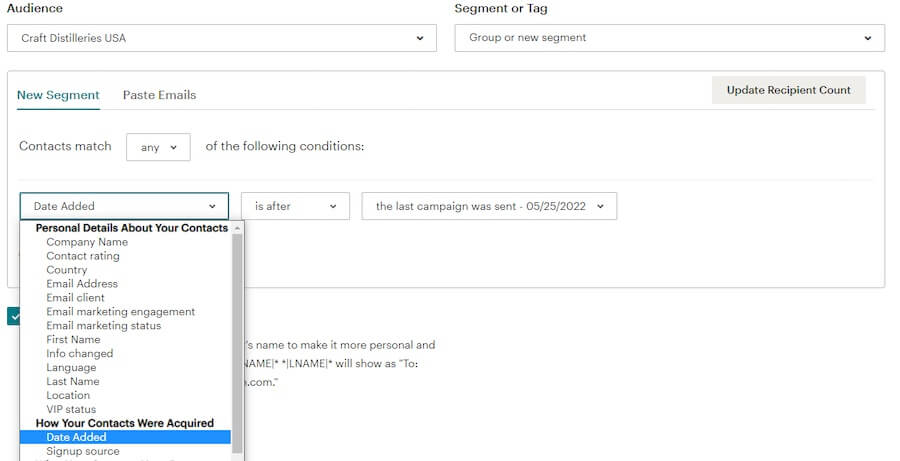Select Email client option
The image size is (900, 461).
point(75,297)
